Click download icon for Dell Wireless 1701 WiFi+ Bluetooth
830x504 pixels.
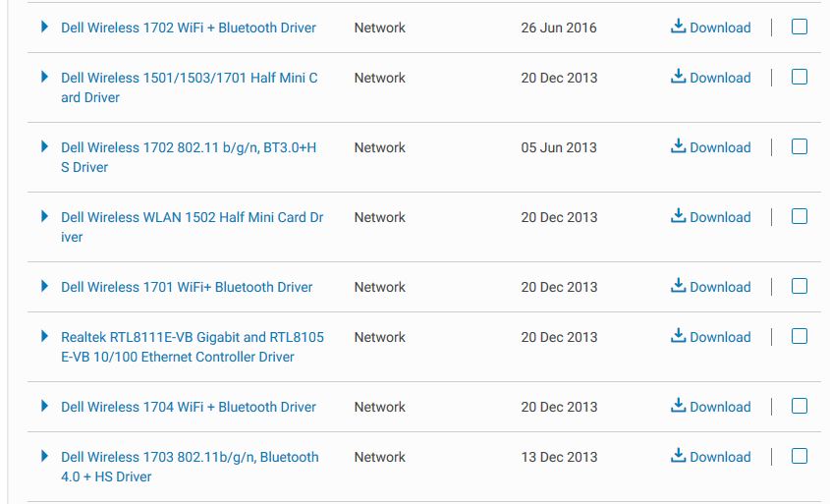pos(678,286)
